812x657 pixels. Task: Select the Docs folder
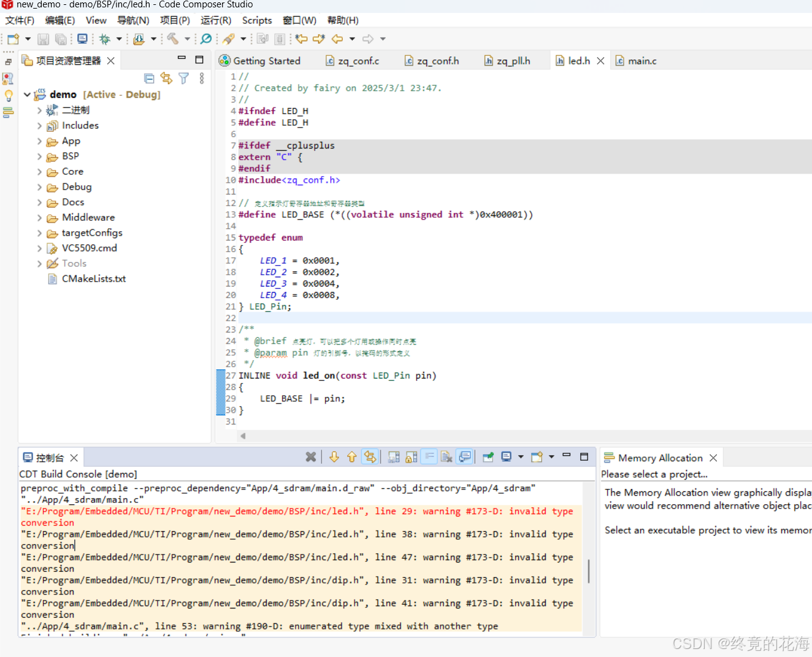pos(73,202)
